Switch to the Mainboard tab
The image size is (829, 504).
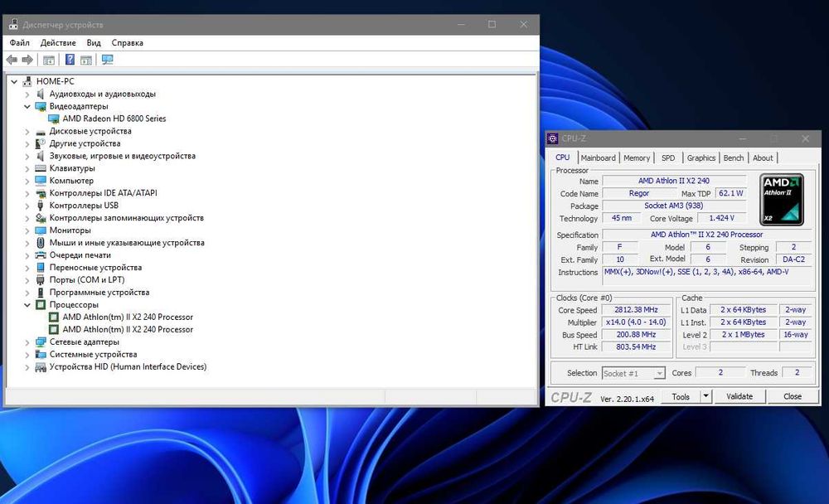click(x=598, y=157)
